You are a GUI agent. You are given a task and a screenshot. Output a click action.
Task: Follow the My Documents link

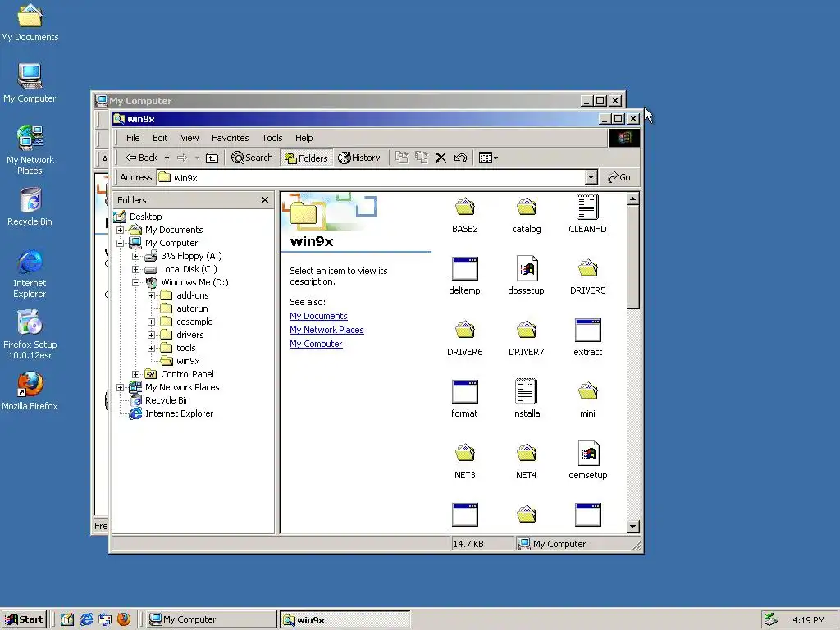[318, 316]
